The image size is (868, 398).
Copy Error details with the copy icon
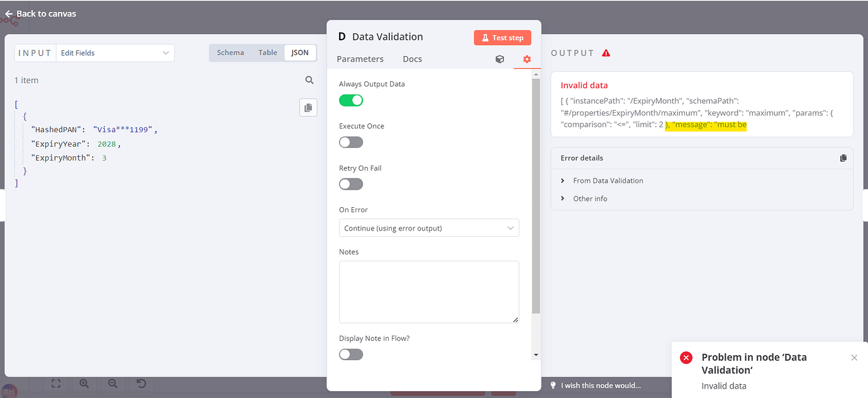click(843, 157)
